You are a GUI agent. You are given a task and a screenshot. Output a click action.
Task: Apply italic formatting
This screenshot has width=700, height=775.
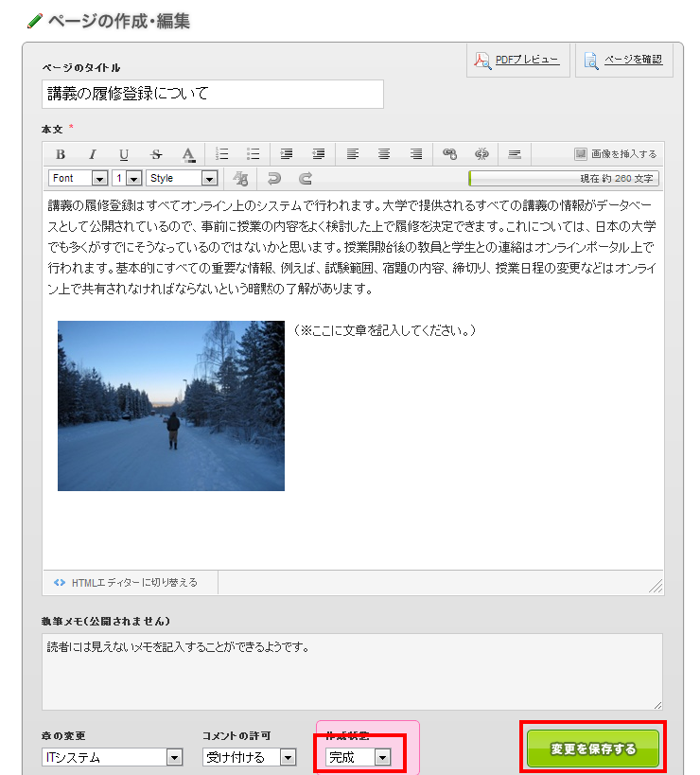coord(93,154)
